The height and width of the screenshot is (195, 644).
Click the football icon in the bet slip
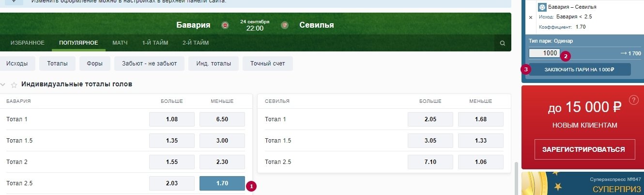pos(542,7)
